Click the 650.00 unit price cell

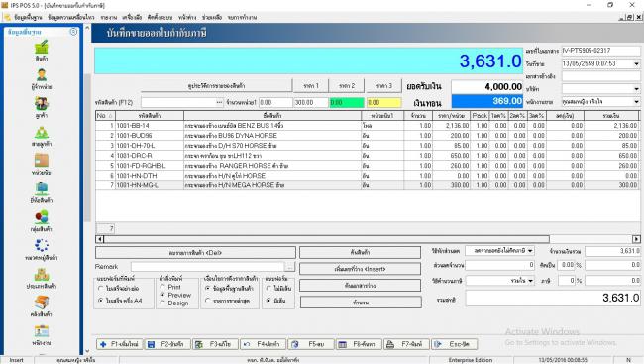pyautogui.click(x=451, y=156)
